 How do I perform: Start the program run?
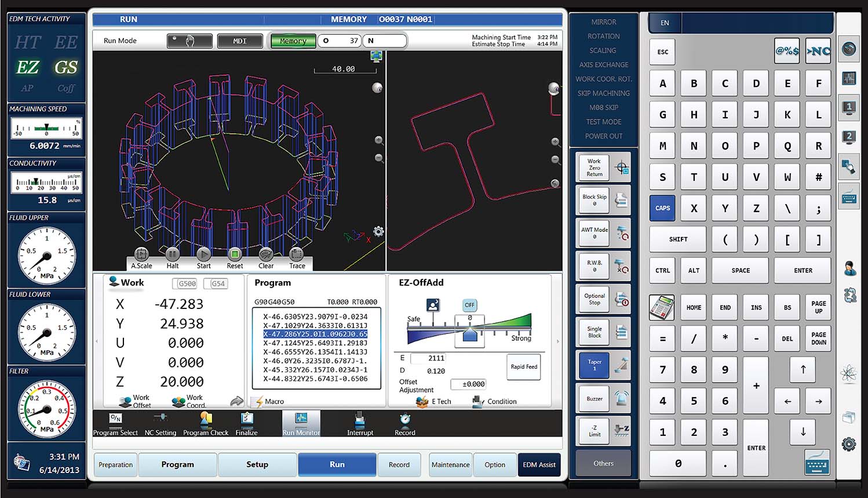click(x=203, y=255)
